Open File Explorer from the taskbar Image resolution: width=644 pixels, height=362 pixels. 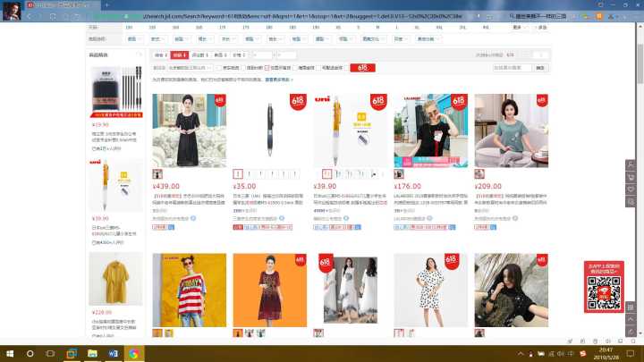click(x=93, y=353)
